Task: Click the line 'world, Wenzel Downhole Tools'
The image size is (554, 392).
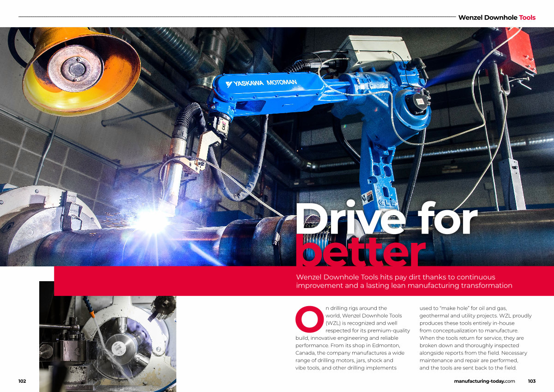Action: [x=364, y=315]
